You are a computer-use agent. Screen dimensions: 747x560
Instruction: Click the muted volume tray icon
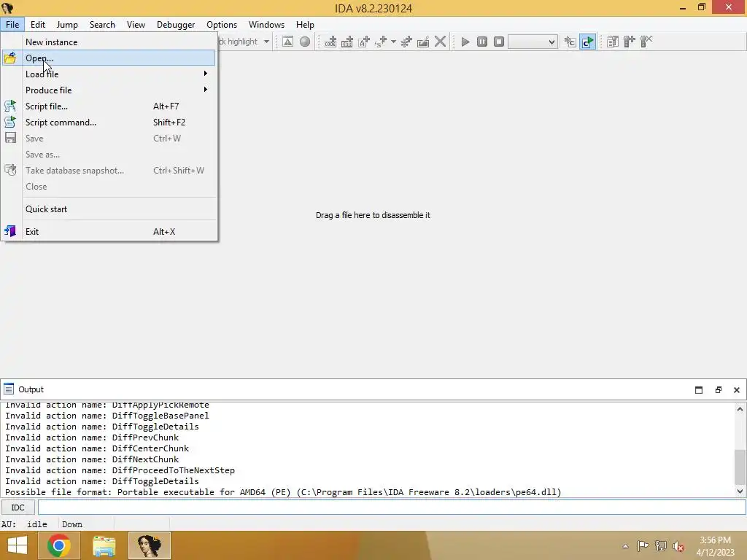[678, 546]
